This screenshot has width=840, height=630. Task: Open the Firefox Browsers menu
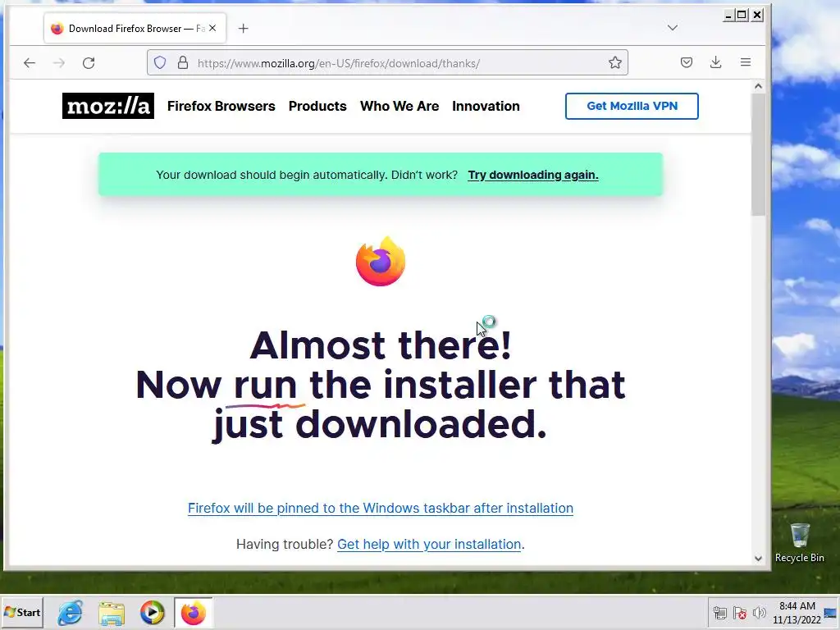pyautogui.click(x=221, y=106)
